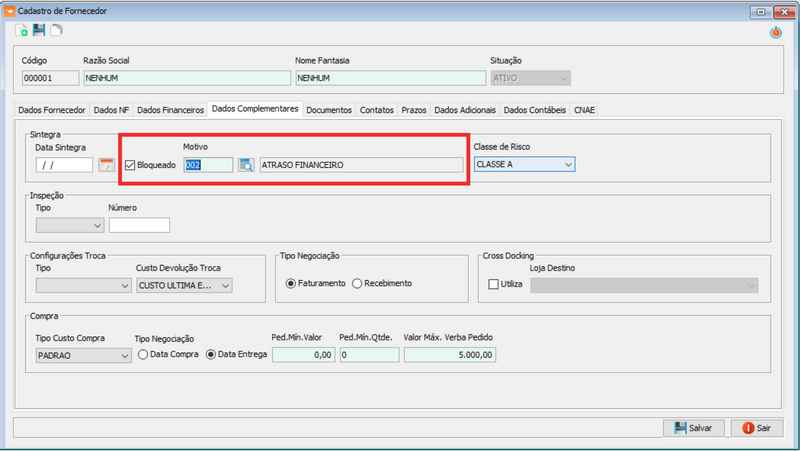
Task: Click the Inspeção Número input field
Action: click(x=139, y=225)
